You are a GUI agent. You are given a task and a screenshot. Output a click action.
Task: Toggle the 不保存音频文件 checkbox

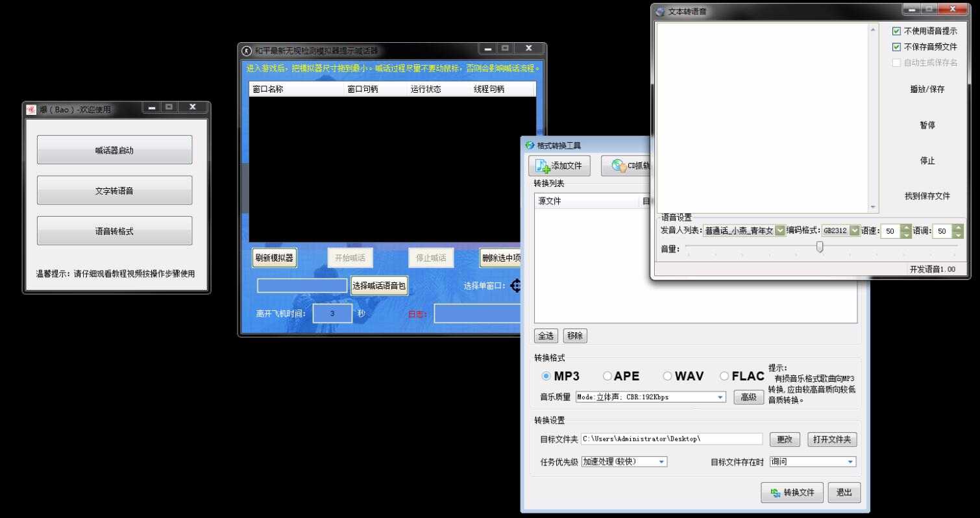(896, 47)
